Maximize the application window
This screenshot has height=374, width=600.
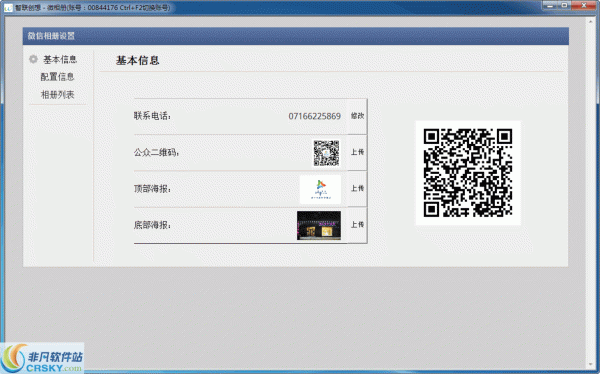pos(565,5)
